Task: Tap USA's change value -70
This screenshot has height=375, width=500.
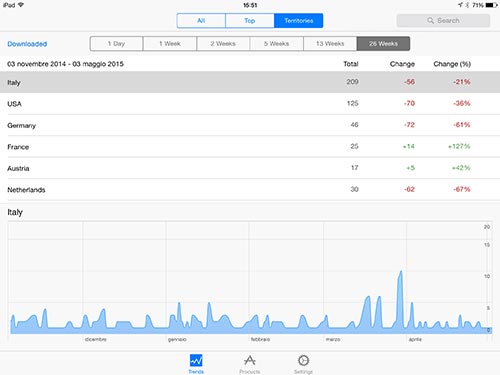Action: pyautogui.click(x=409, y=103)
